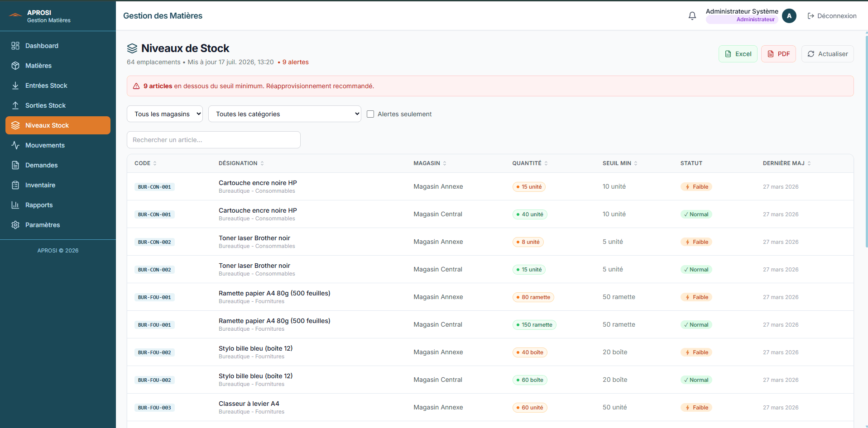
Task: Click the Rapports bar chart icon
Action: 15,205
